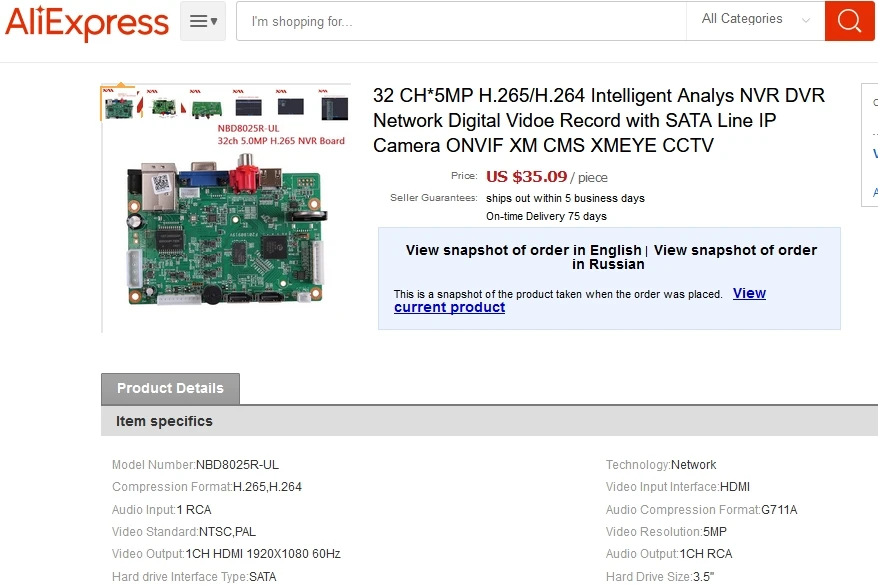Click the Model Number NBD8025R-UL value

pos(237,465)
